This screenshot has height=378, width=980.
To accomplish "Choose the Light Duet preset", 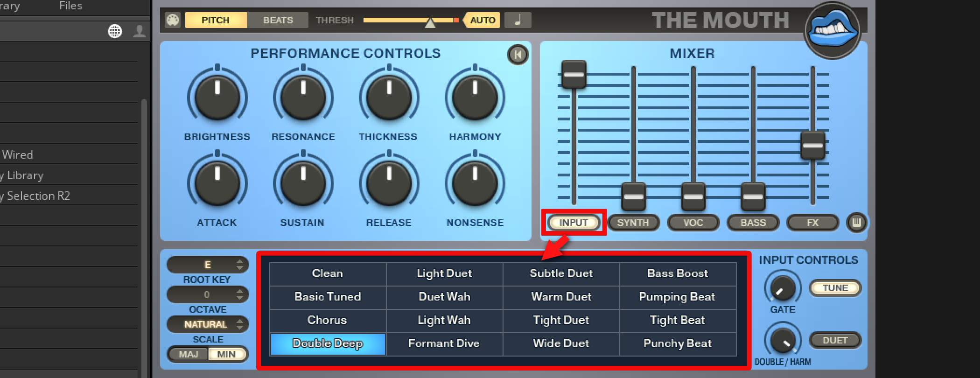I will pyautogui.click(x=444, y=274).
